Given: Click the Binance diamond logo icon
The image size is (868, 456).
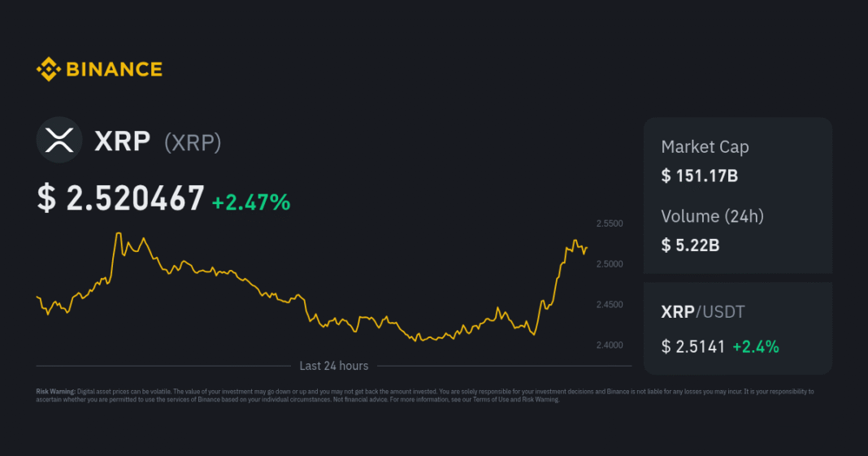Looking at the screenshot, I should 49,69.
